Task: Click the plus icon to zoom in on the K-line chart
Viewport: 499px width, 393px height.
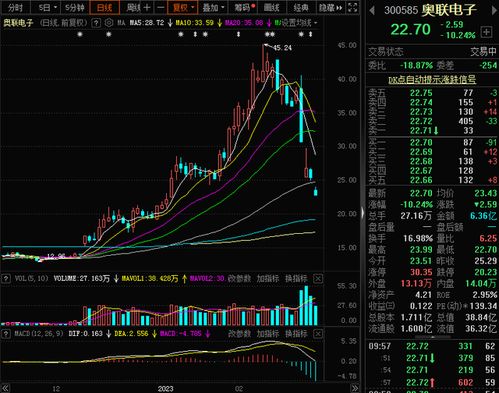Action: (147, 7)
